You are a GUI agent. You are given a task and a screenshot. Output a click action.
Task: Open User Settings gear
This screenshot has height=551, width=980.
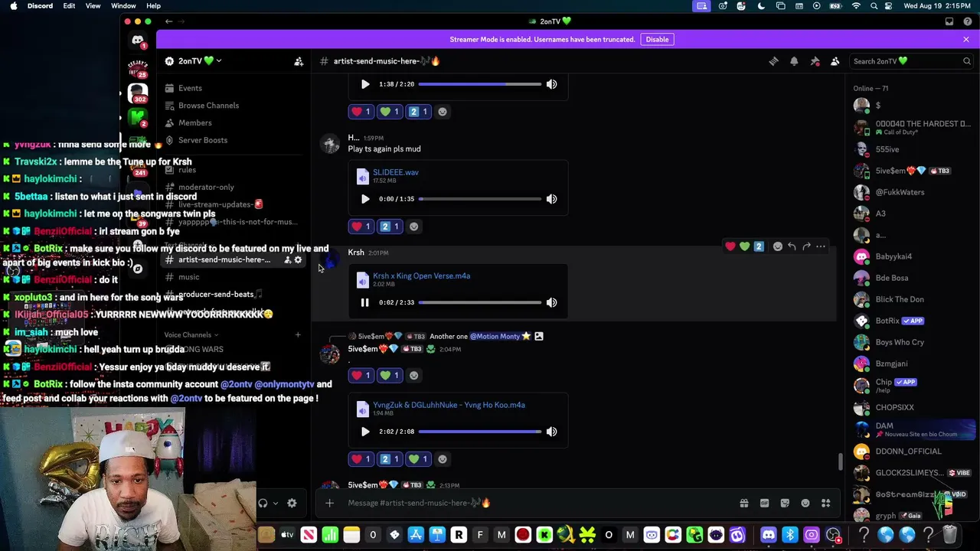292,503
